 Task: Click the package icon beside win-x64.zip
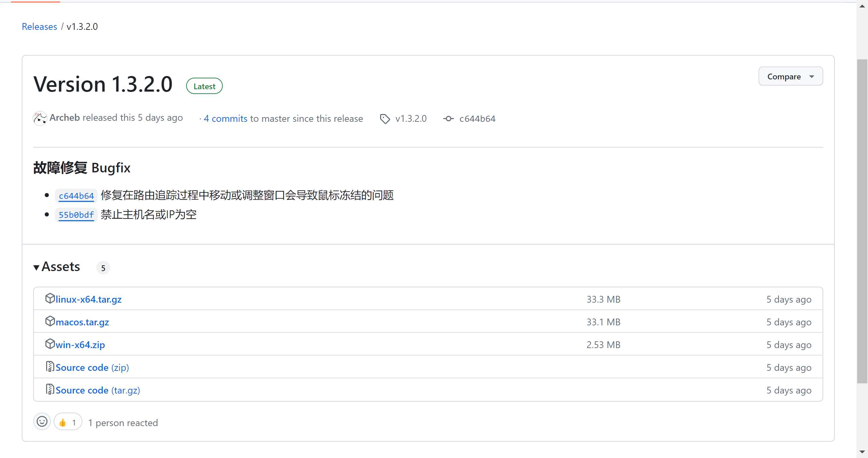[50, 344]
